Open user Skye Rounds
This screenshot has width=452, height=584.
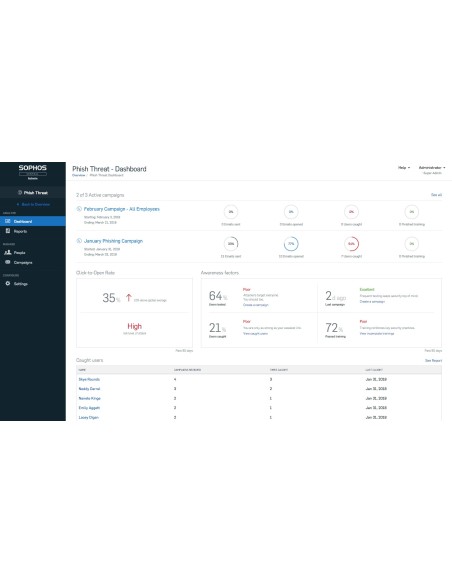pos(89,379)
